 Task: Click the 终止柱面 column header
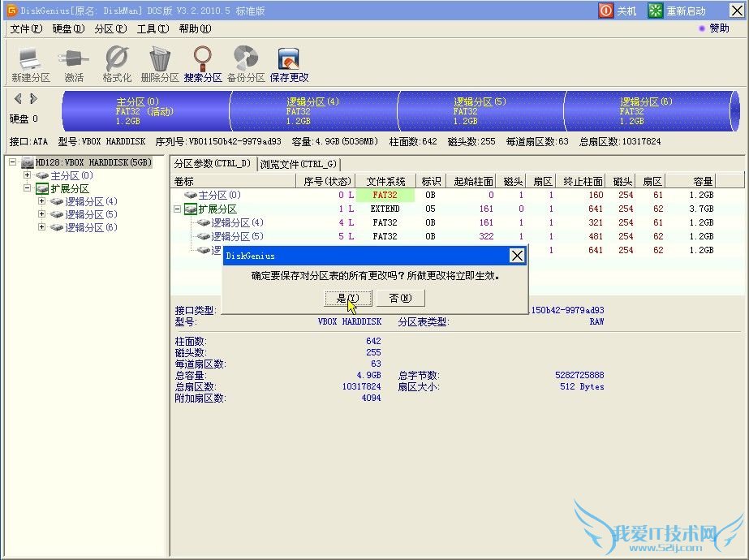pyautogui.click(x=581, y=182)
